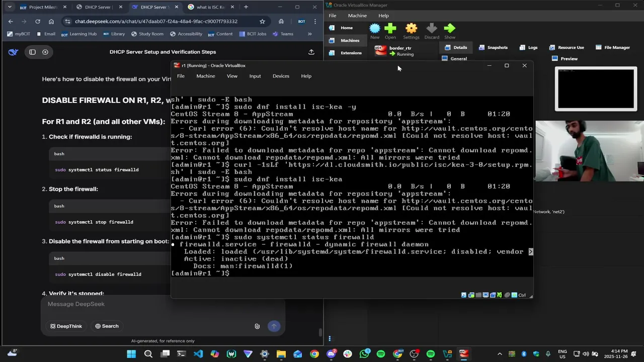Image resolution: width=644 pixels, height=362 pixels.
Task: Open File menu in r1 VM window
Action: [x=181, y=76]
